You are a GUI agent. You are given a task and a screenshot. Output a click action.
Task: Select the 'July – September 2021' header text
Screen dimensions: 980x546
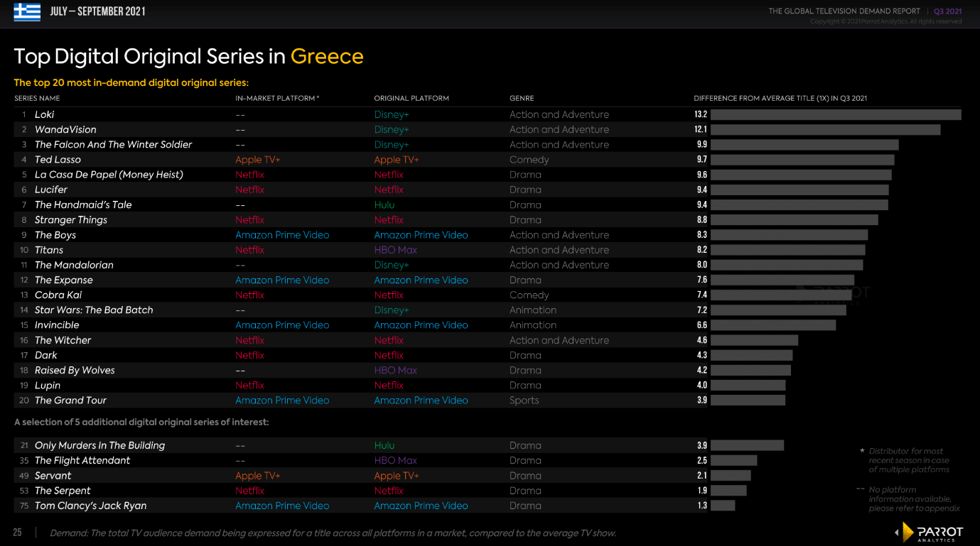[x=98, y=11]
